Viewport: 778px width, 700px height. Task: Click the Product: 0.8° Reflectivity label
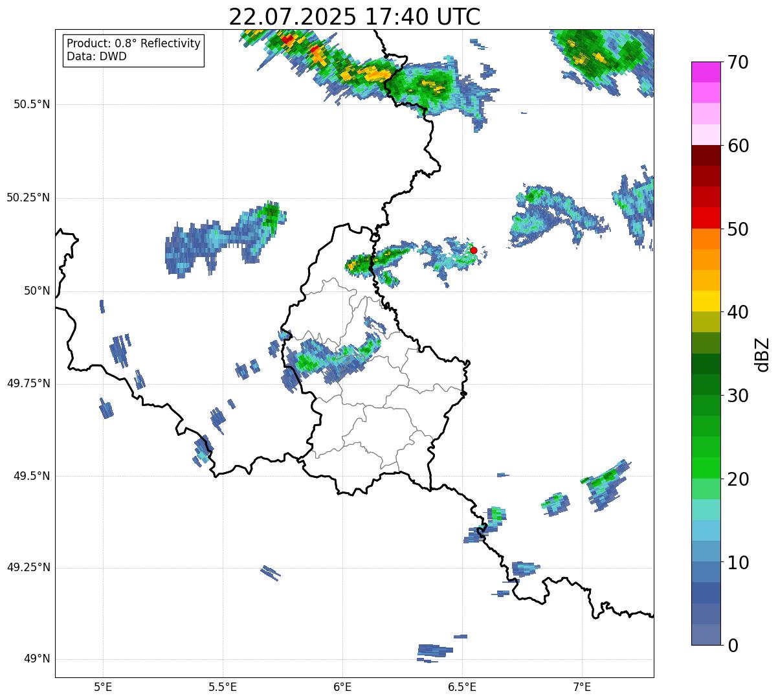(134, 43)
